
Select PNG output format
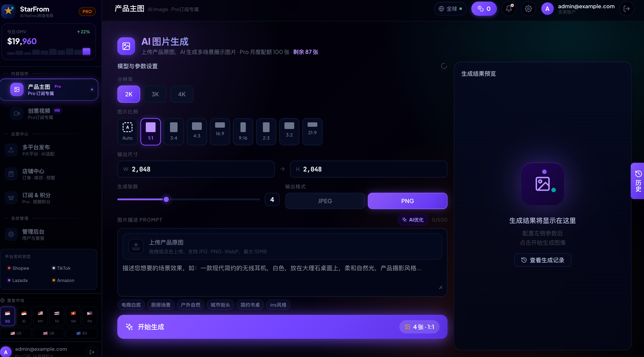tap(408, 201)
